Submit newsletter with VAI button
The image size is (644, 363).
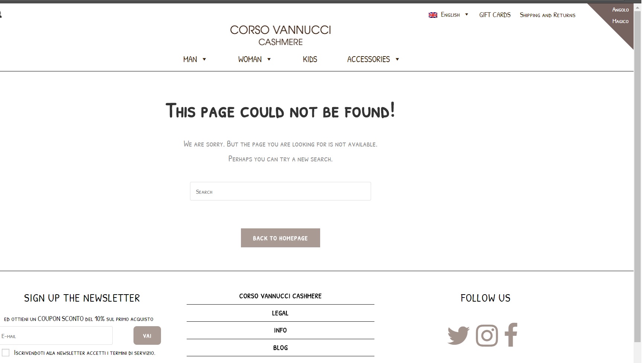147,335
